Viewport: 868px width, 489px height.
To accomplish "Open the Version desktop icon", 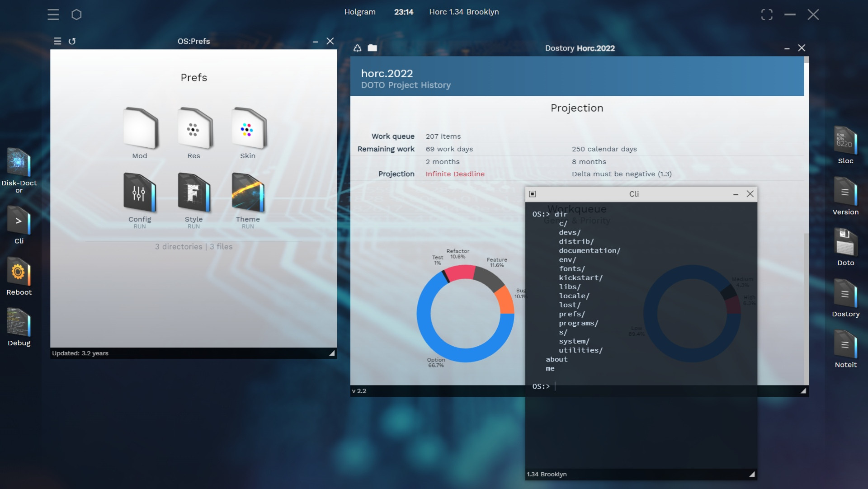I will (x=845, y=192).
